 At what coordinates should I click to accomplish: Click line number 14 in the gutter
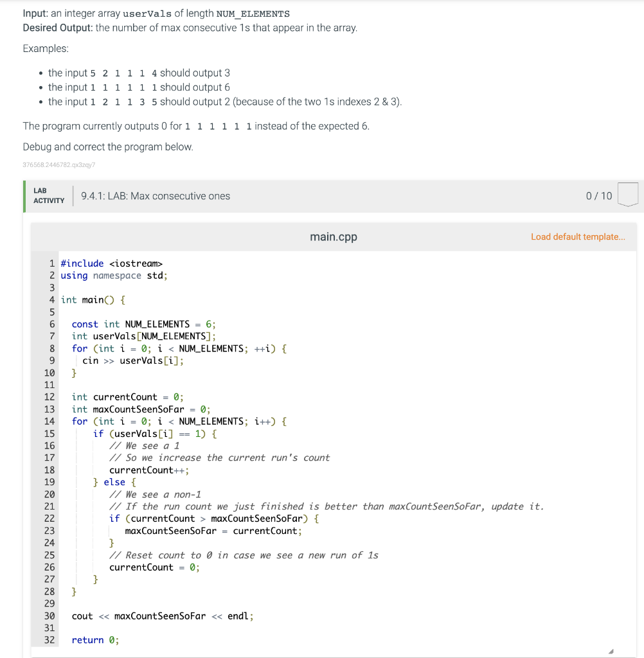pos(49,421)
